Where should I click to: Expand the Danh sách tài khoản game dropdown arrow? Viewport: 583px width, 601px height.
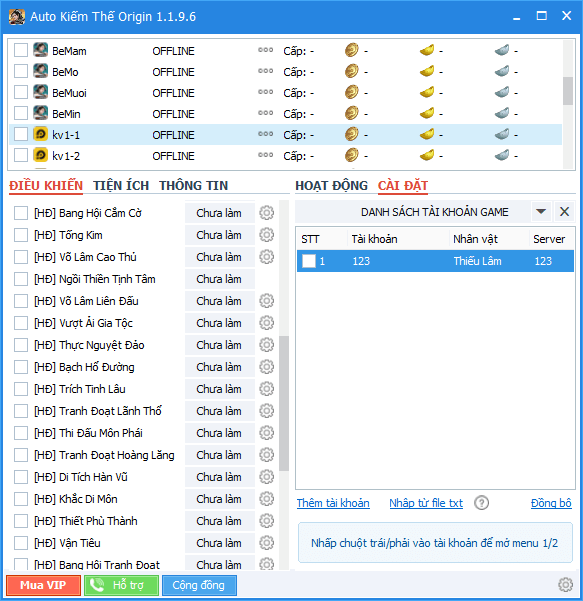pyautogui.click(x=541, y=212)
